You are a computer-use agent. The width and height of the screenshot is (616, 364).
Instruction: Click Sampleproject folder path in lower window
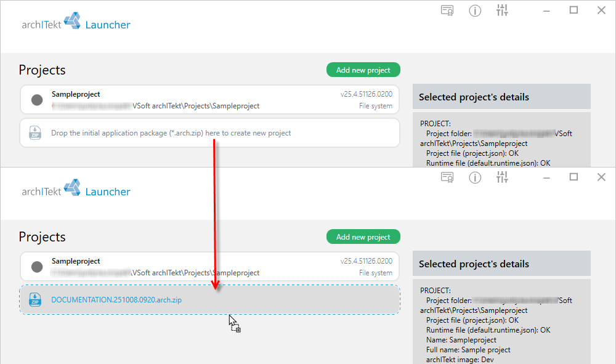(x=156, y=273)
